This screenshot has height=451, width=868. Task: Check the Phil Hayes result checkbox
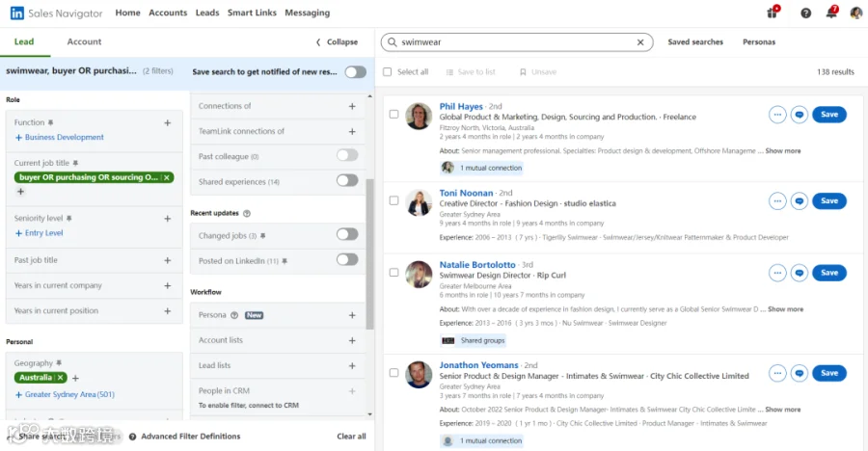[393, 115]
